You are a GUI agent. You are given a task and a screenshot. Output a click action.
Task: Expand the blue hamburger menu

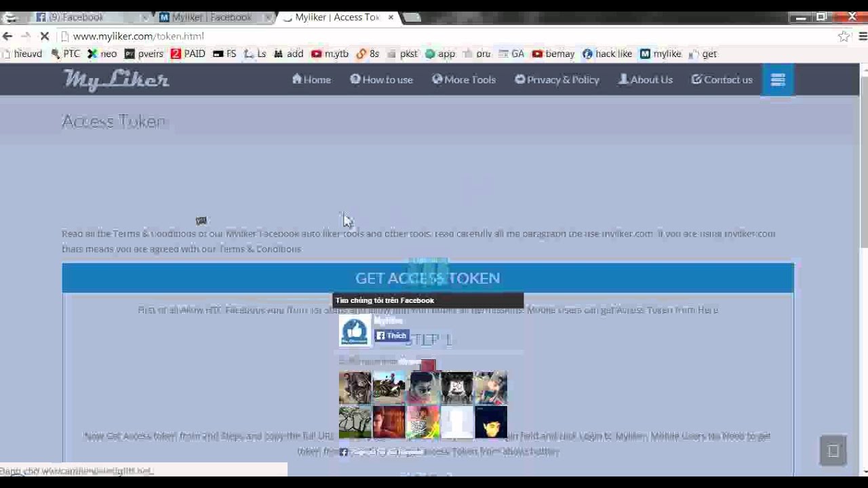pos(778,79)
